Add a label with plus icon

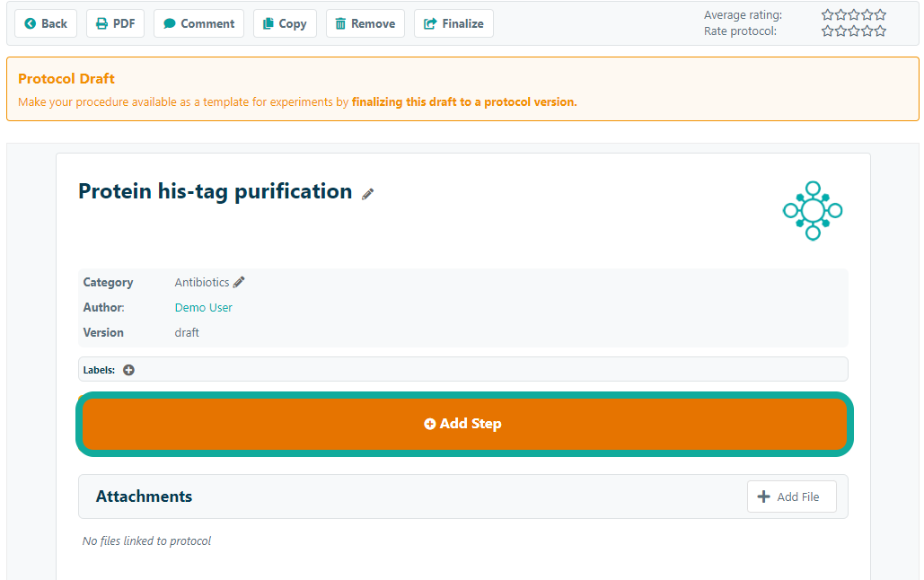click(129, 370)
